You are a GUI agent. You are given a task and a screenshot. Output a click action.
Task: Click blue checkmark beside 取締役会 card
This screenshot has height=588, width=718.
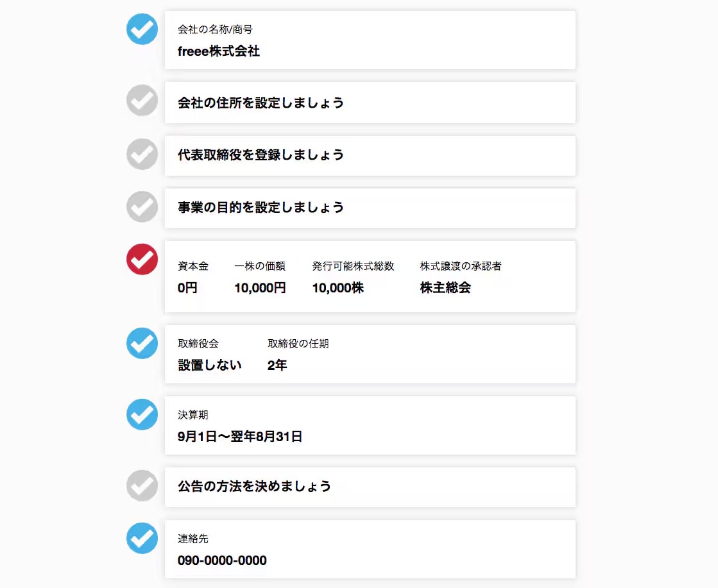(x=142, y=343)
